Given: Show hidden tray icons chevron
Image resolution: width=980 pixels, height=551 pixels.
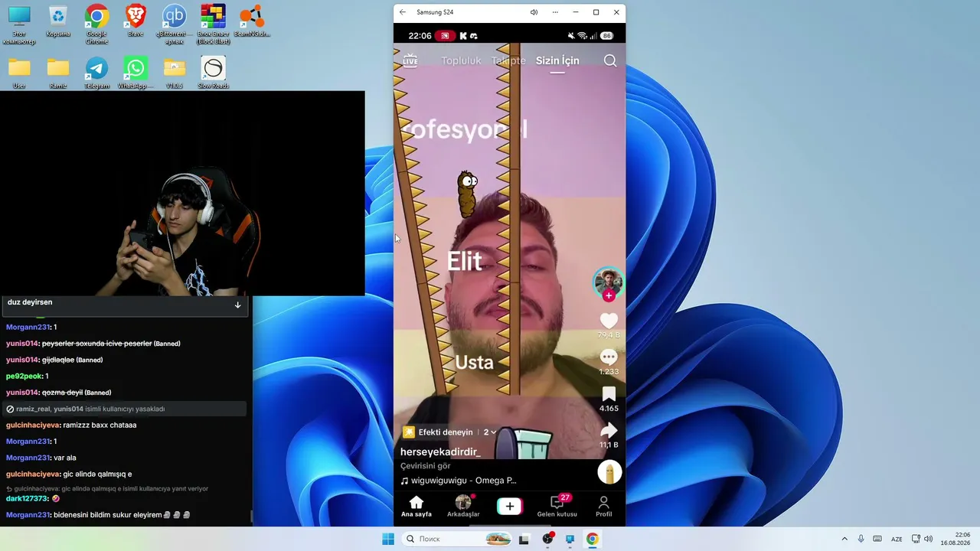Looking at the screenshot, I should (x=844, y=539).
